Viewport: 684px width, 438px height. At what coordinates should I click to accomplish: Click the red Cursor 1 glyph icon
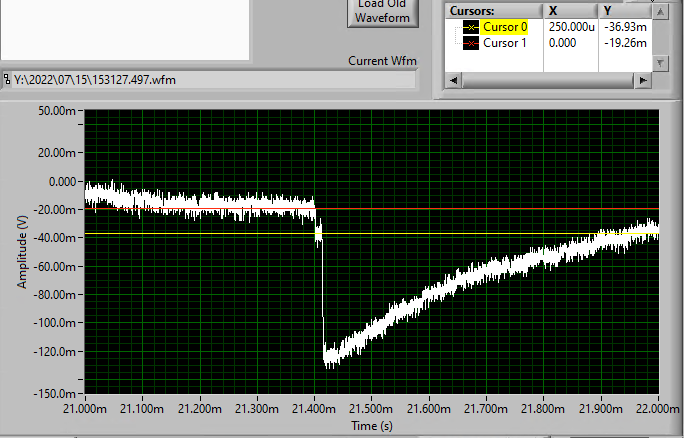pyautogui.click(x=470, y=43)
